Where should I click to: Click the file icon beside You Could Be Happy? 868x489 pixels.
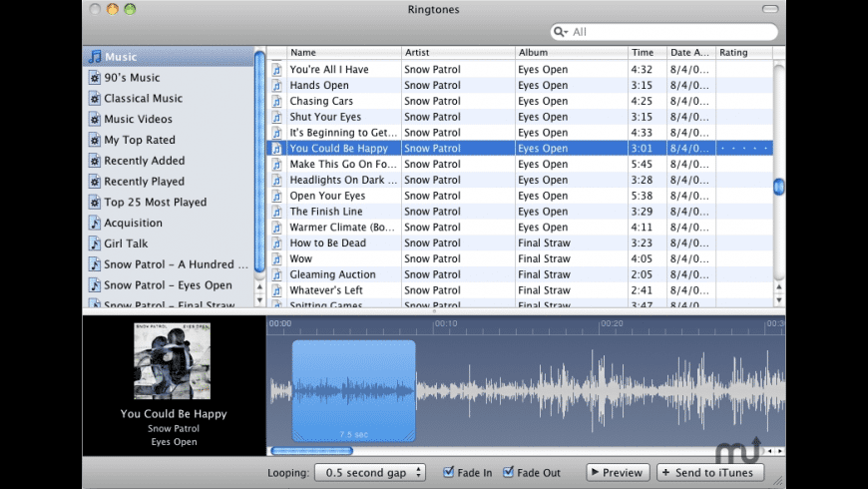[x=276, y=149]
